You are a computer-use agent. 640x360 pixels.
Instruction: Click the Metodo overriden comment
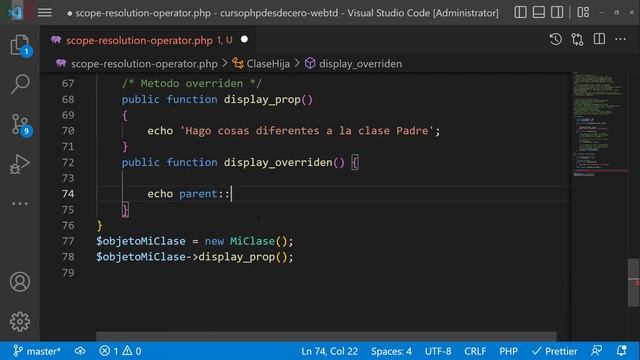click(x=192, y=83)
